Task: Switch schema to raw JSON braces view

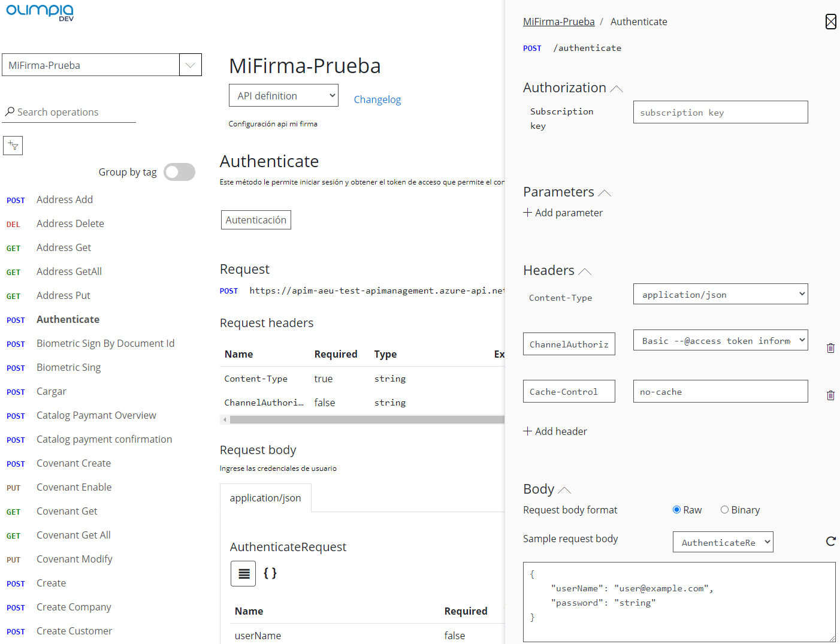Action: pos(270,573)
